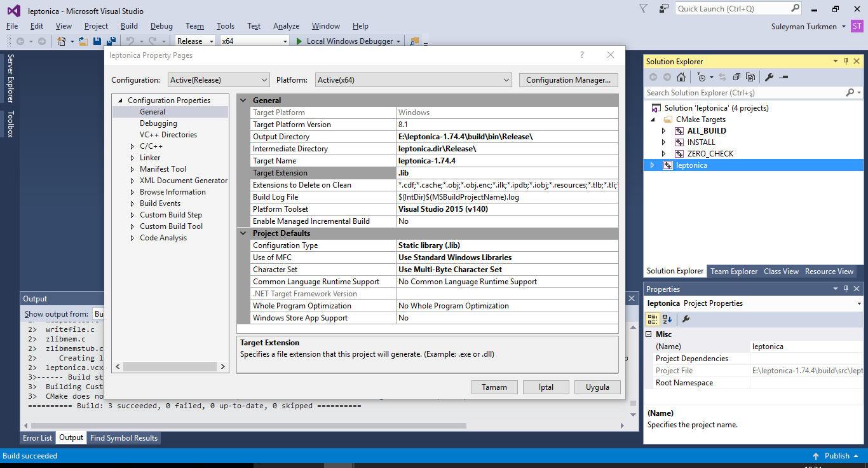Switch to the Class View tab
The height and width of the screenshot is (468, 868).
781,272
